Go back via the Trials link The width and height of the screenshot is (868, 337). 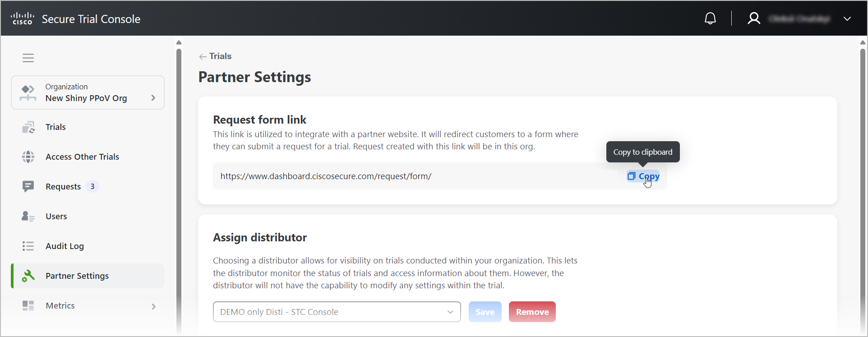click(x=215, y=56)
